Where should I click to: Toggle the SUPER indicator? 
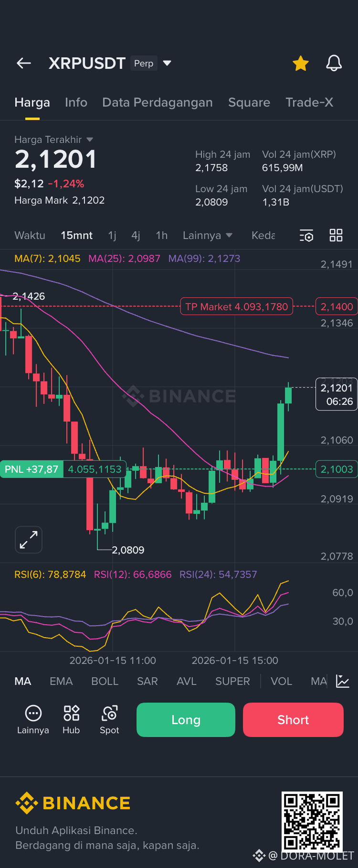[x=232, y=681]
